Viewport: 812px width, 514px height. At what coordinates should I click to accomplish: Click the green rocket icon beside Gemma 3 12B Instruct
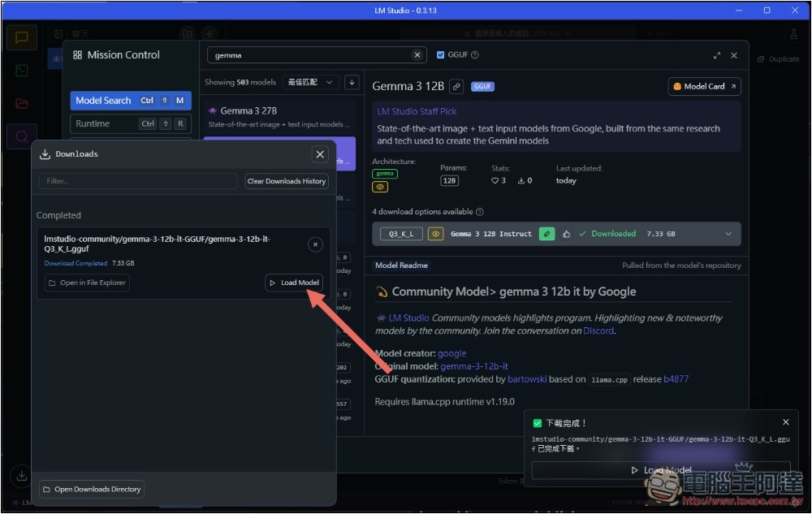[x=547, y=234]
